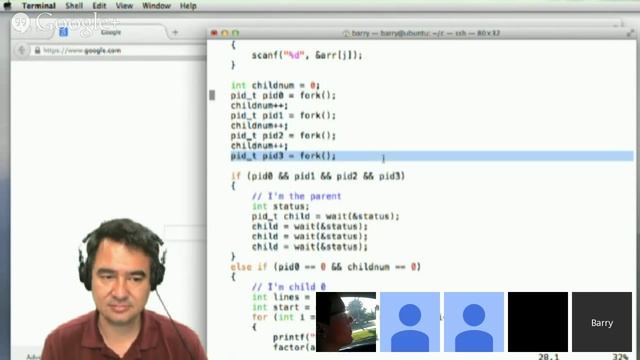Open the Terminal application menu
This screenshot has height=360, width=640.
[x=39, y=6]
